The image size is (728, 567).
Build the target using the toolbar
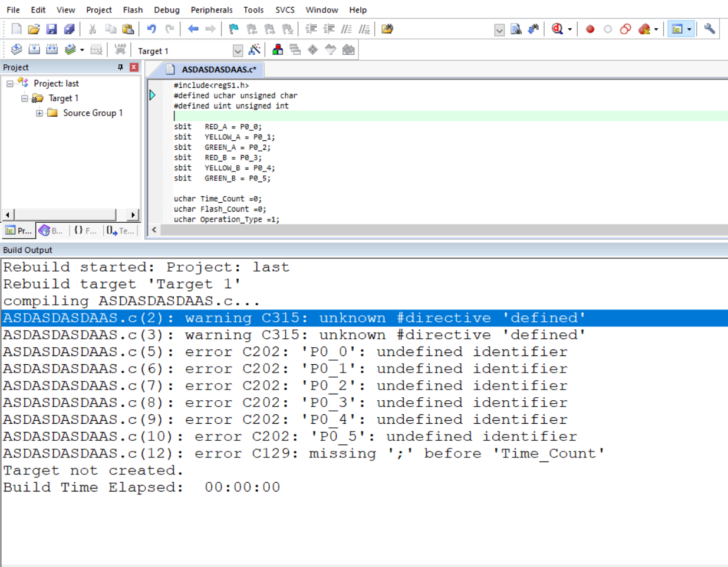click(x=34, y=50)
